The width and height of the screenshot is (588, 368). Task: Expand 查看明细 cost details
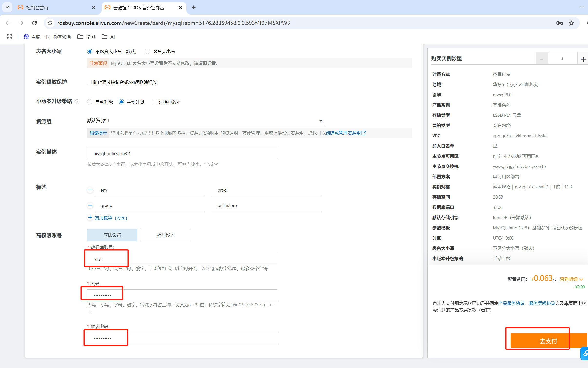click(x=571, y=279)
